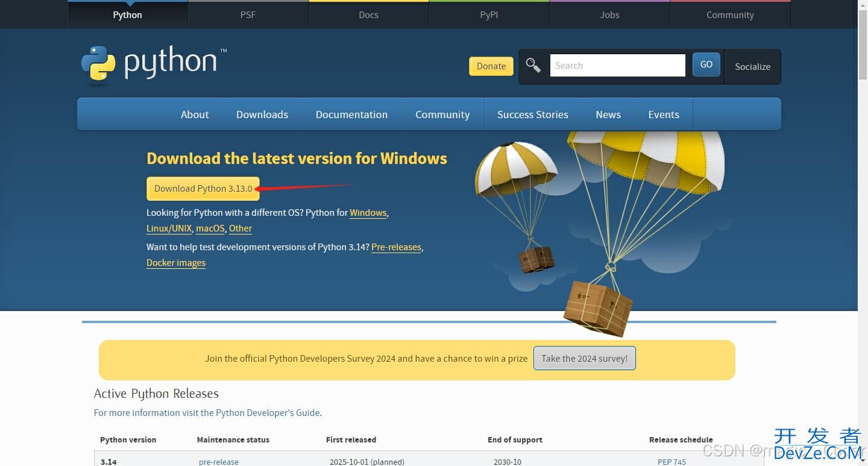
Task: Follow the Other OS link
Action: click(241, 228)
